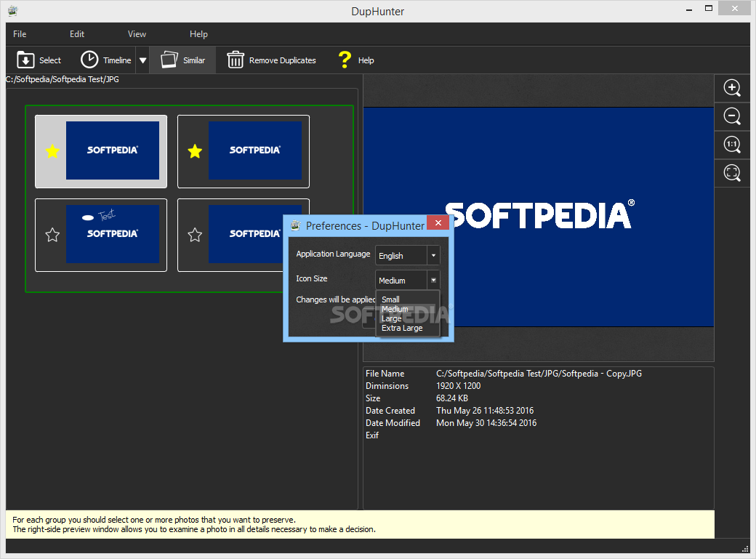
Task: Click the Timeline toolbar label
Action: click(x=117, y=60)
